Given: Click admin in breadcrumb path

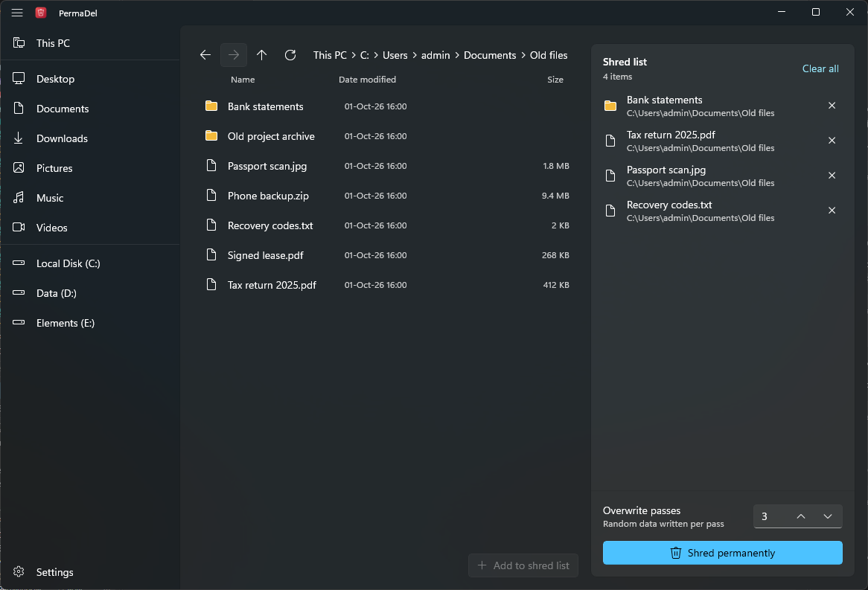Looking at the screenshot, I should pyautogui.click(x=435, y=55).
